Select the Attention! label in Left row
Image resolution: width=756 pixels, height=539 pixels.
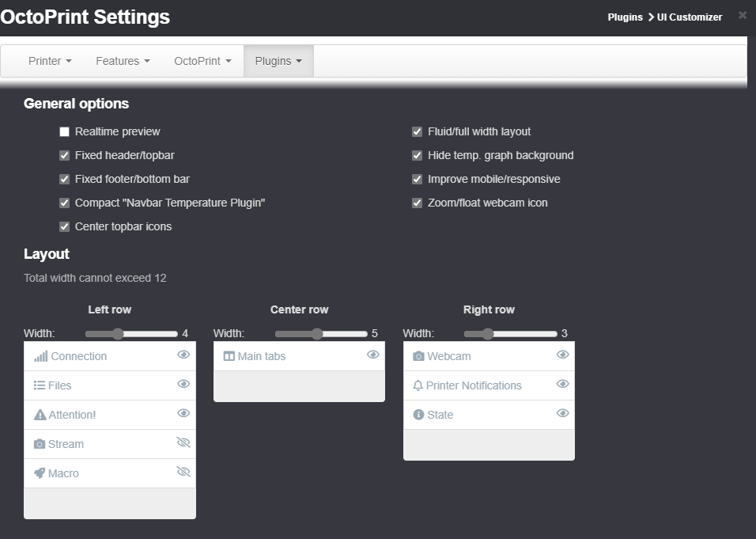pyautogui.click(x=72, y=415)
